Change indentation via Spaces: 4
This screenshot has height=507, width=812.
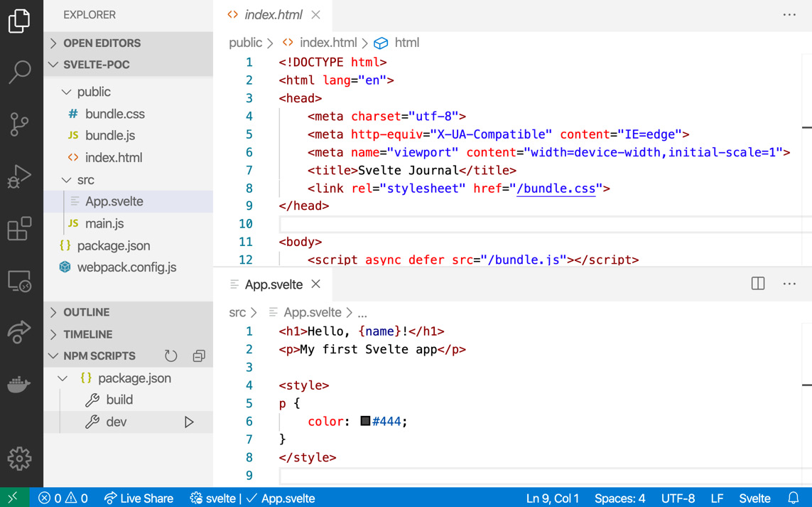pyautogui.click(x=620, y=498)
